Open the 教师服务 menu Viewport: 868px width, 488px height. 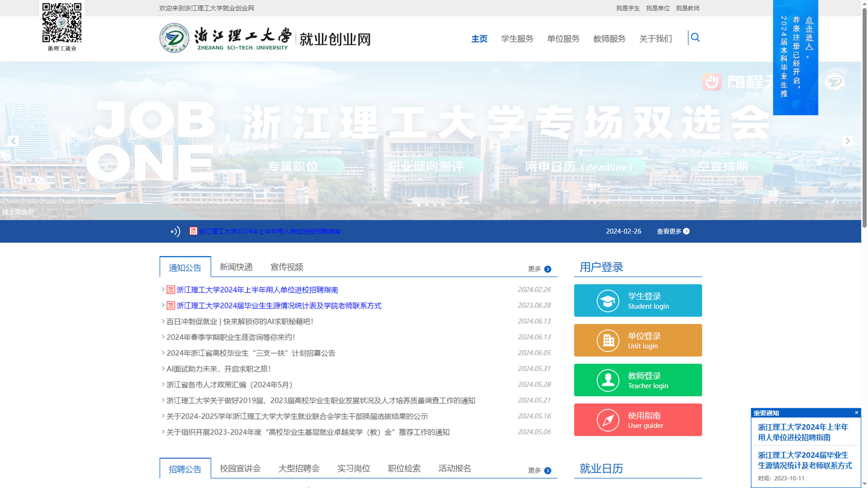(609, 39)
